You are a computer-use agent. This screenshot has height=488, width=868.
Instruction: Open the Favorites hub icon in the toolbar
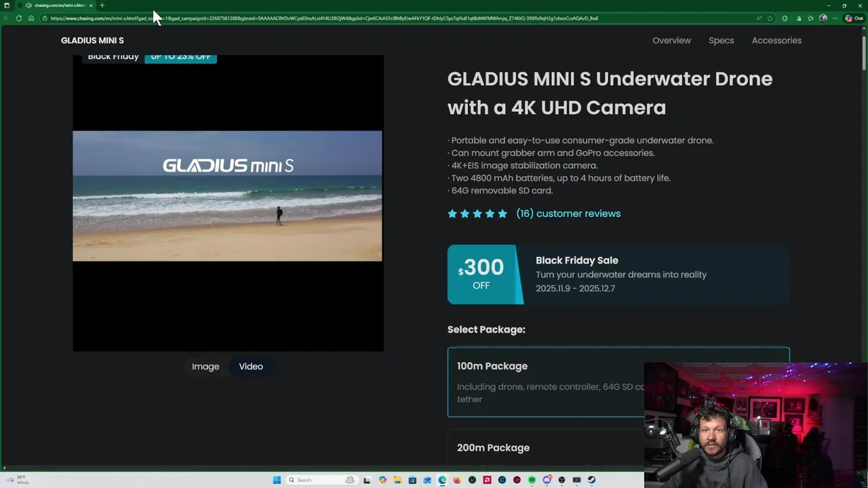click(810, 18)
